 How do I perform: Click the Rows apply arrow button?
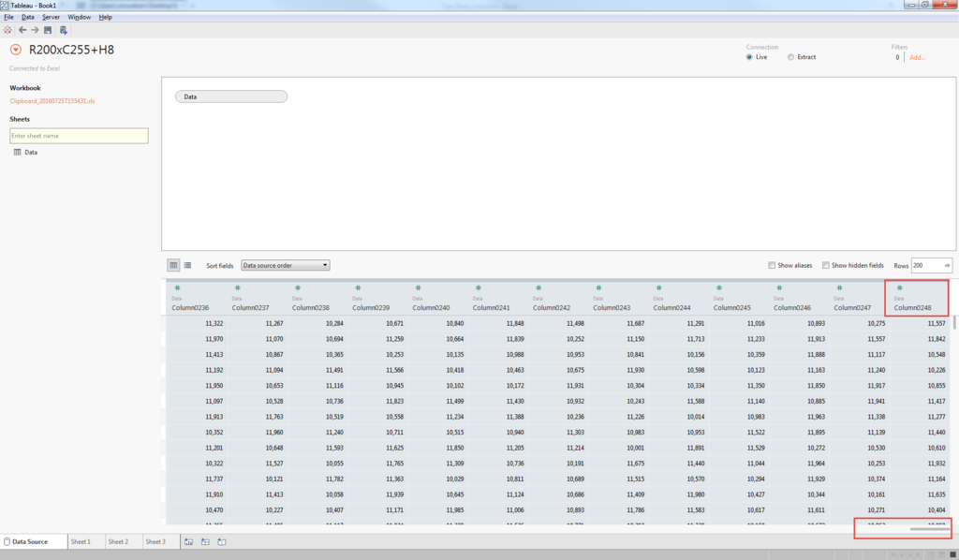(947, 265)
